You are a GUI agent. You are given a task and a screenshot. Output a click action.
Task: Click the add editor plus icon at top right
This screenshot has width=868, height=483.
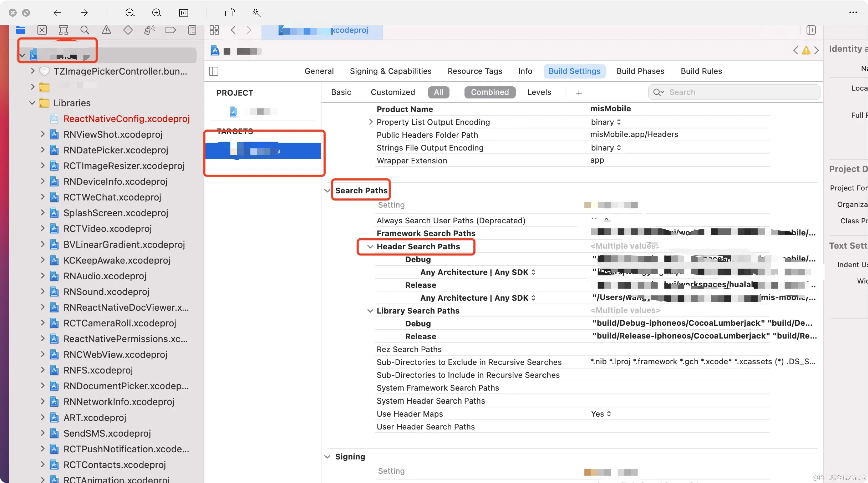pyautogui.click(x=812, y=30)
